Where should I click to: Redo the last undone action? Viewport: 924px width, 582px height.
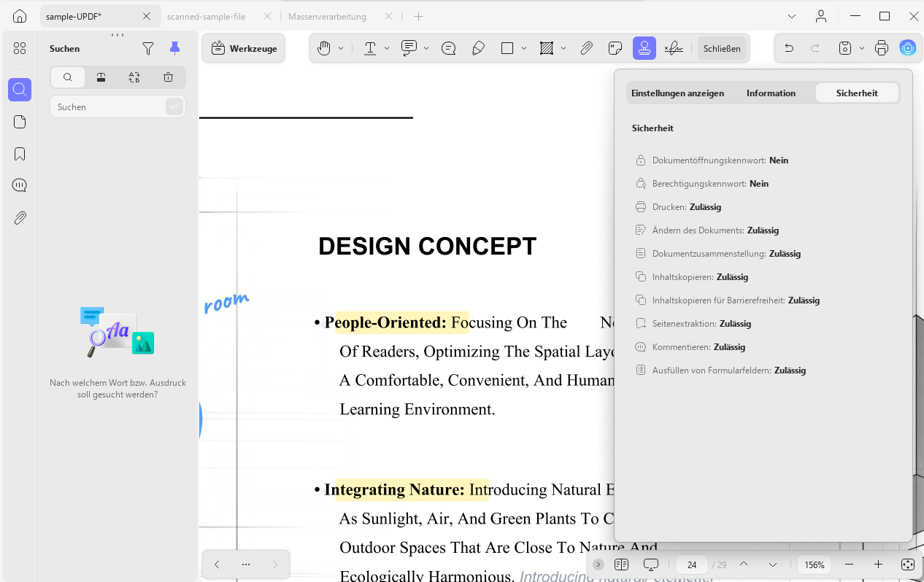pyautogui.click(x=815, y=48)
